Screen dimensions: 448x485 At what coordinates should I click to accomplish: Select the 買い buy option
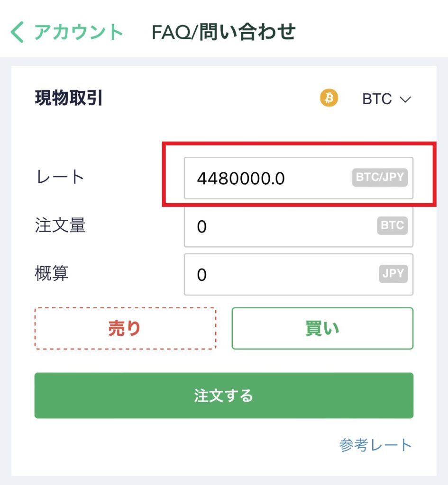[x=322, y=328]
